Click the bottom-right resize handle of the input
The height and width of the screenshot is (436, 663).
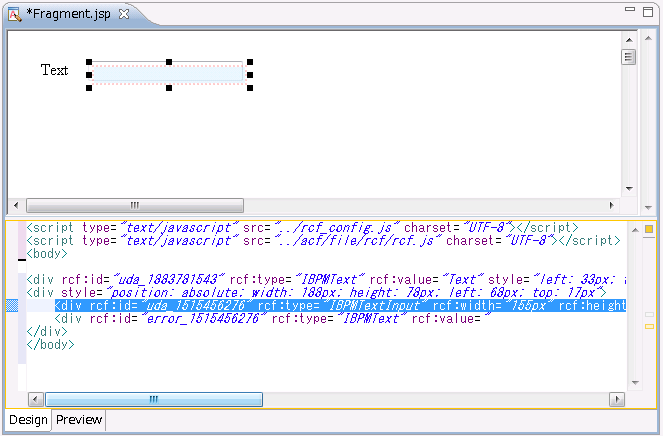point(250,88)
